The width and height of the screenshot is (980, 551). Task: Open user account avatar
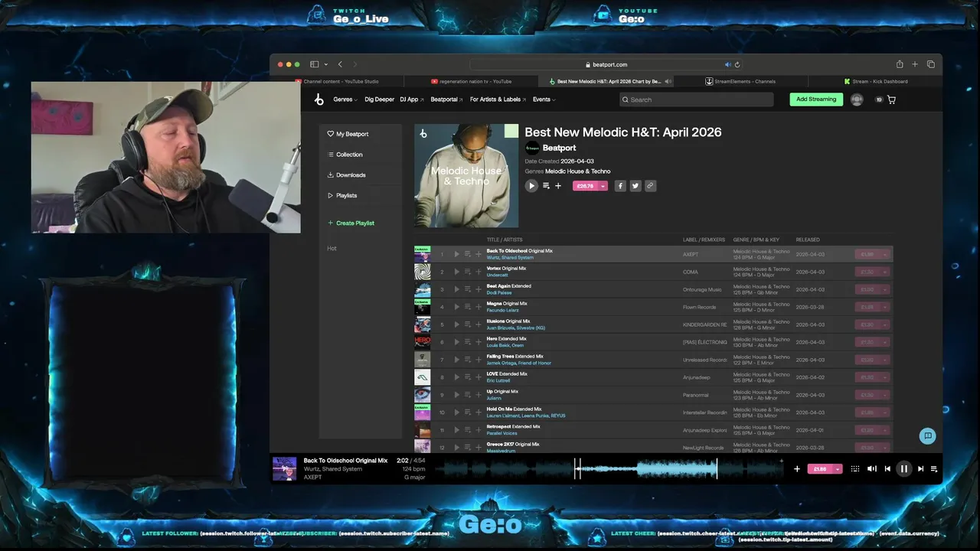tap(857, 99)
